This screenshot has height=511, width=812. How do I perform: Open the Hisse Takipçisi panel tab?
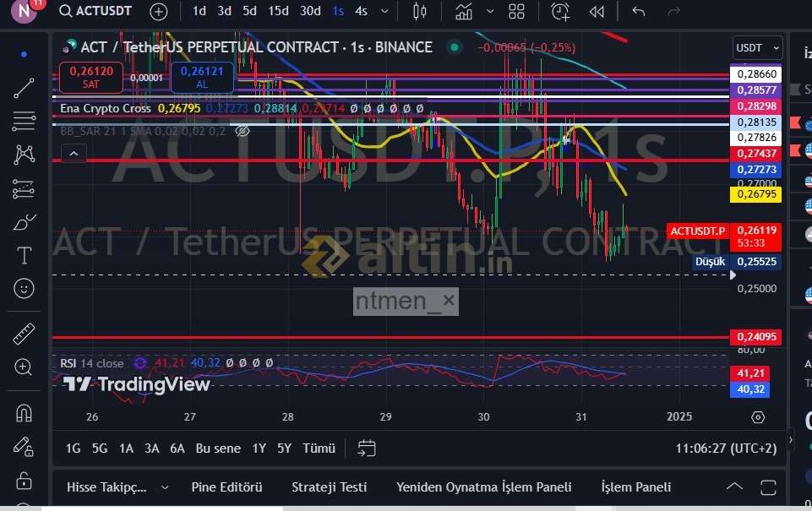click(106, 487)
